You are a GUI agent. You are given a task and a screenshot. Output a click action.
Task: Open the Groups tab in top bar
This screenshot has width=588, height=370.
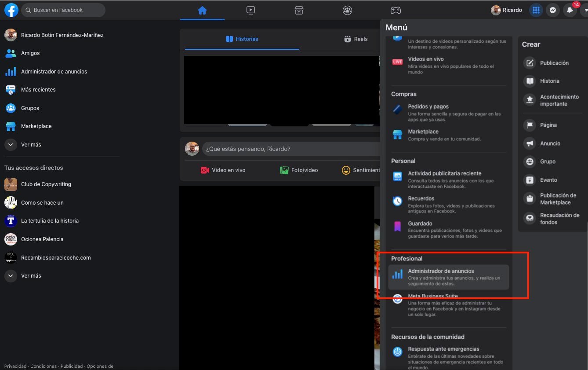347,11
